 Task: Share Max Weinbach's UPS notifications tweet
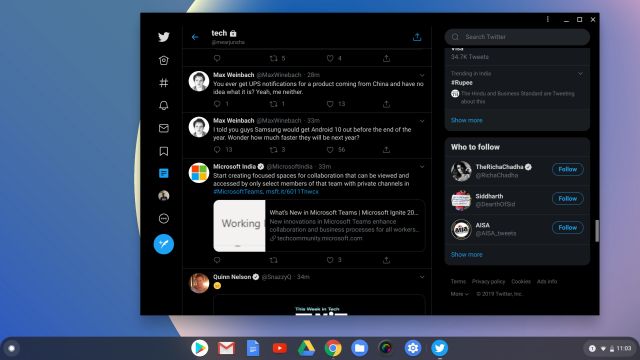386,104
